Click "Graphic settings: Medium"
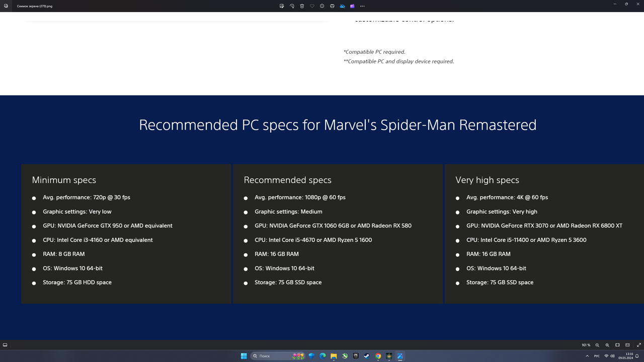The width and height of the screenshot is (644, 362). [x=288, y=212]
